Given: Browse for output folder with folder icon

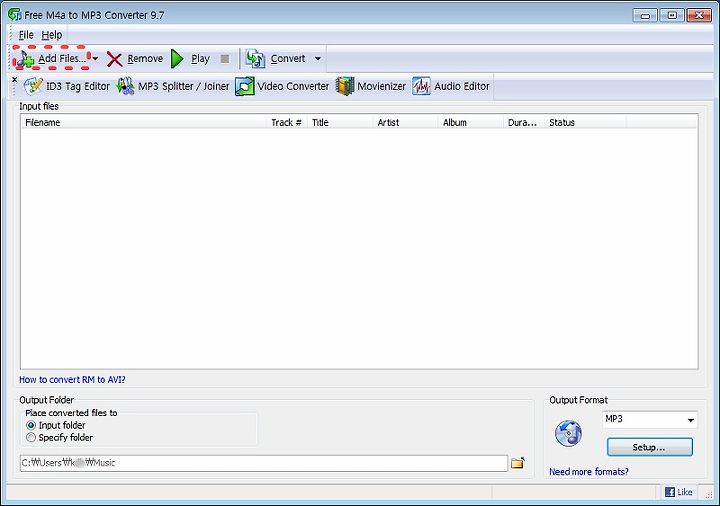Looking at the screenshot, I should coord(518,463).
